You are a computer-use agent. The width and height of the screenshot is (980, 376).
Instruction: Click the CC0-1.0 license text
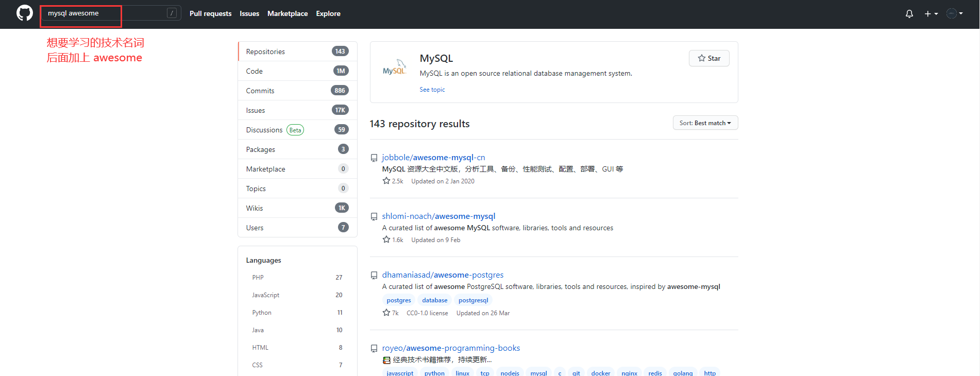pyautogui.click(x=427, y=313)
